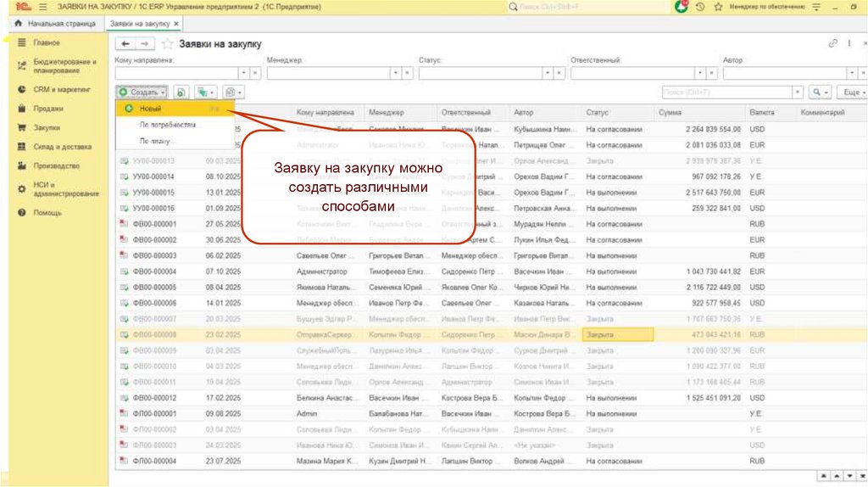Expand the Кому направлена filter dropdown
The height and width of the screenshot is (487, 868).
[x=243, y=73]
